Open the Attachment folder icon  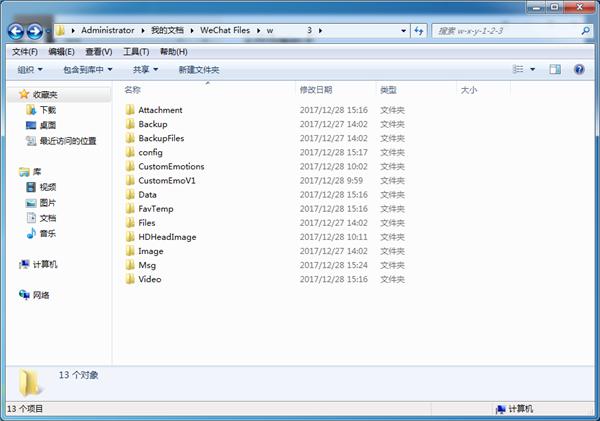pos(130,110)
